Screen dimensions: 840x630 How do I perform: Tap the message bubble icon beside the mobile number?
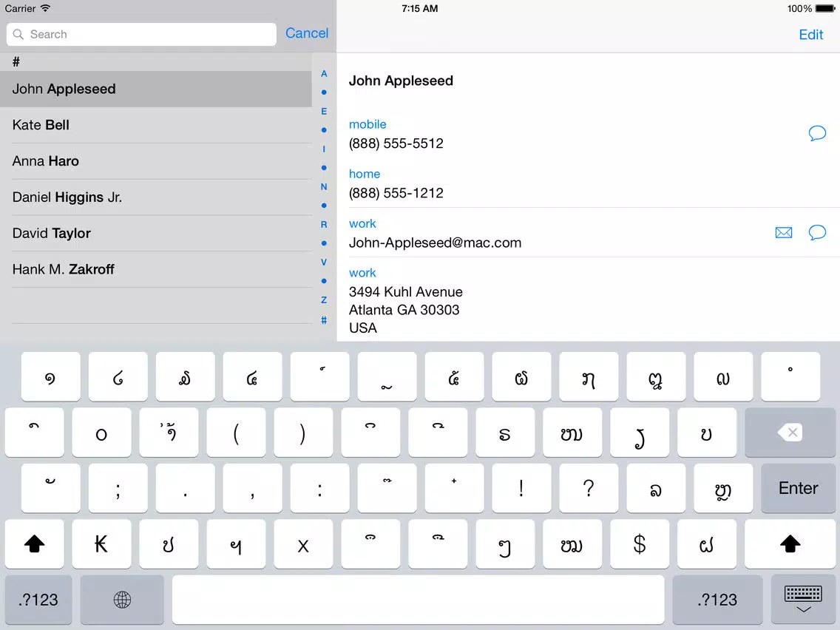coord(817,133)
